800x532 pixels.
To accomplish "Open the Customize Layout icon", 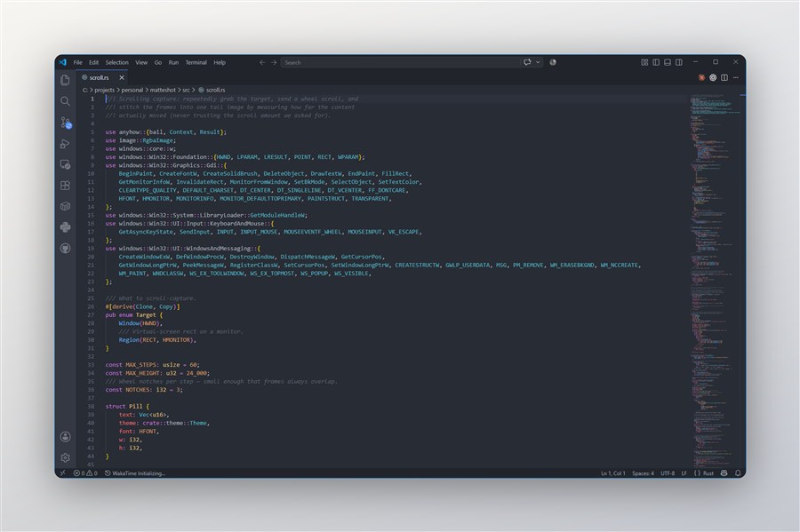I will click(644, 62).
